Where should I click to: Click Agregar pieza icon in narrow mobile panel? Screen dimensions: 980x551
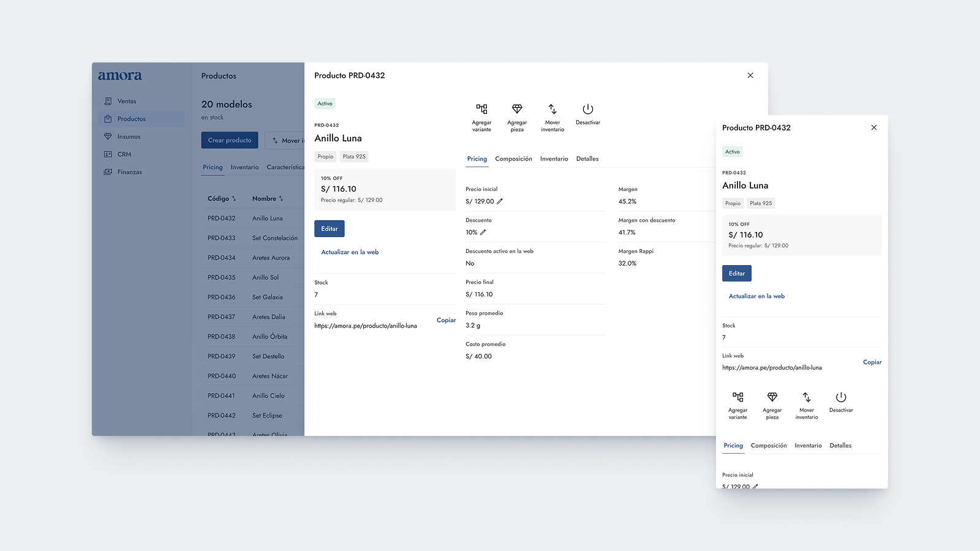[772, 397]
